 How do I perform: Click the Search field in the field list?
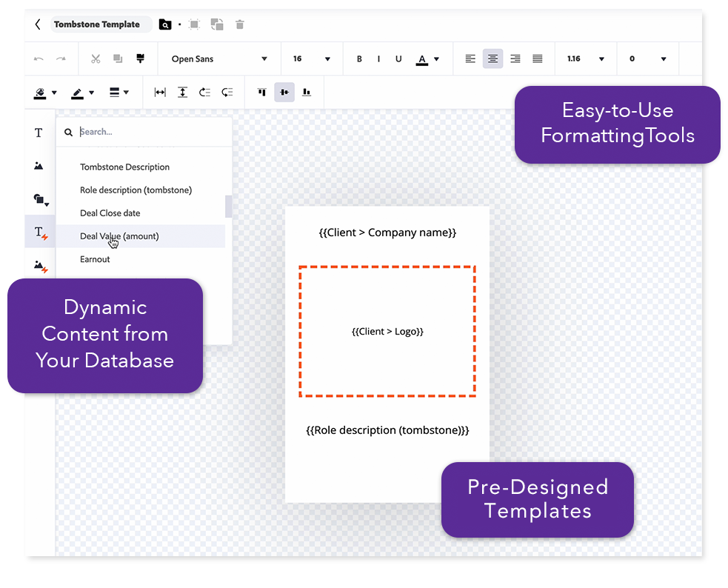[148, 132]
